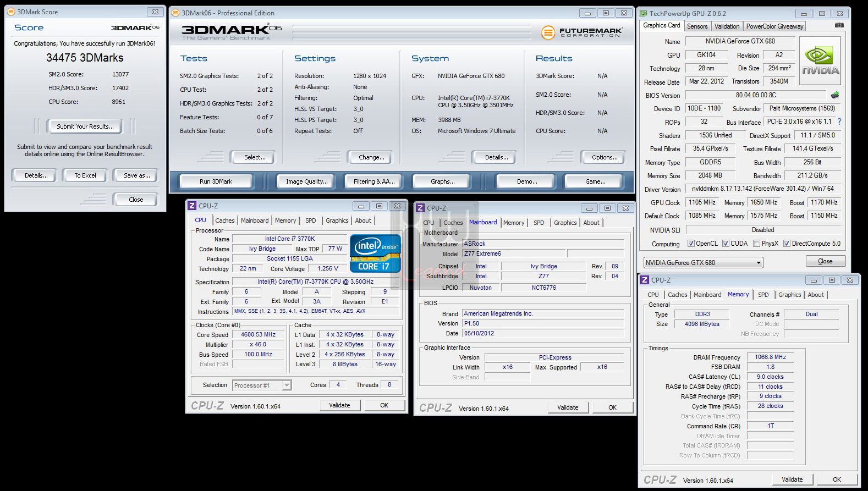Toggle the DirectCompute 5.0 checkbox
This screenshot has height=491, width=868.
pos(787,244)
